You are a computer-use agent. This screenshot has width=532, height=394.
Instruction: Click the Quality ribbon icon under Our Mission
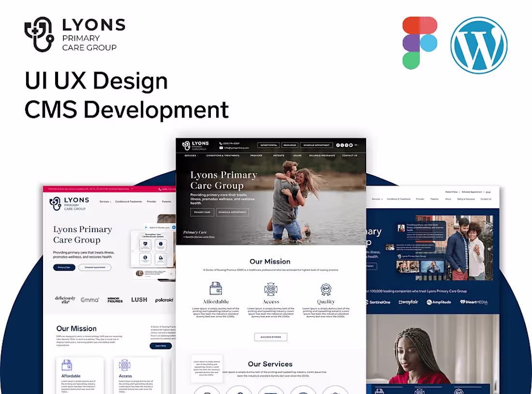point(325,289)
